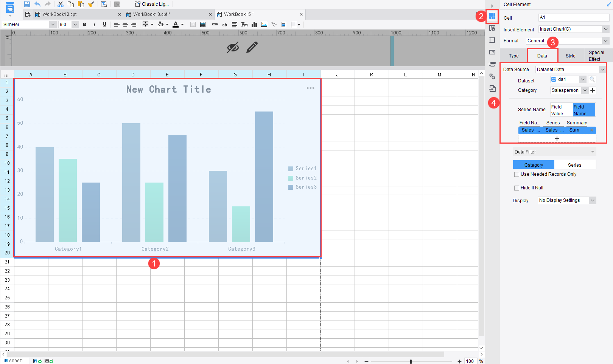Open the font color A swatch
The width and height of the screenshot is (613, 364).
coord(176,25)
